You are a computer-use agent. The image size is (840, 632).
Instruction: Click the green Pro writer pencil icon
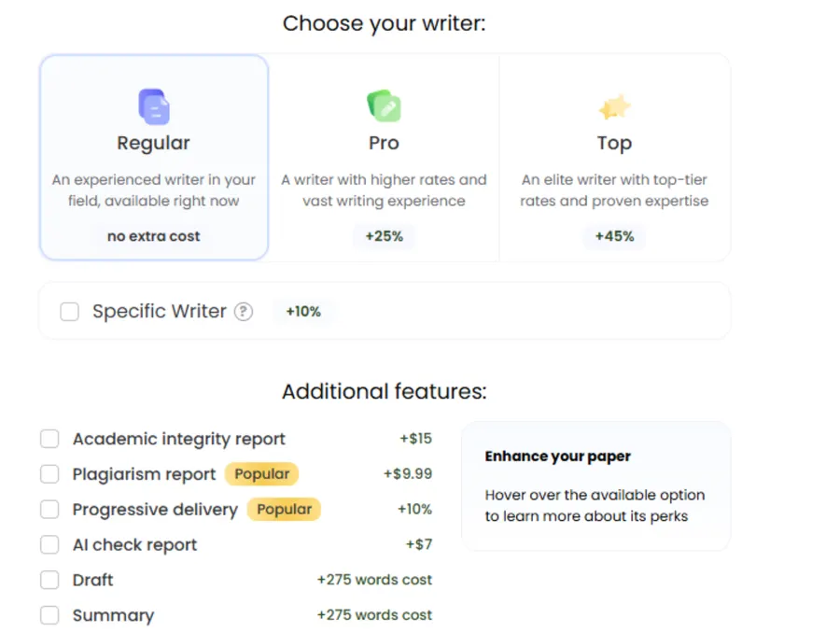(x=384, y=106)
